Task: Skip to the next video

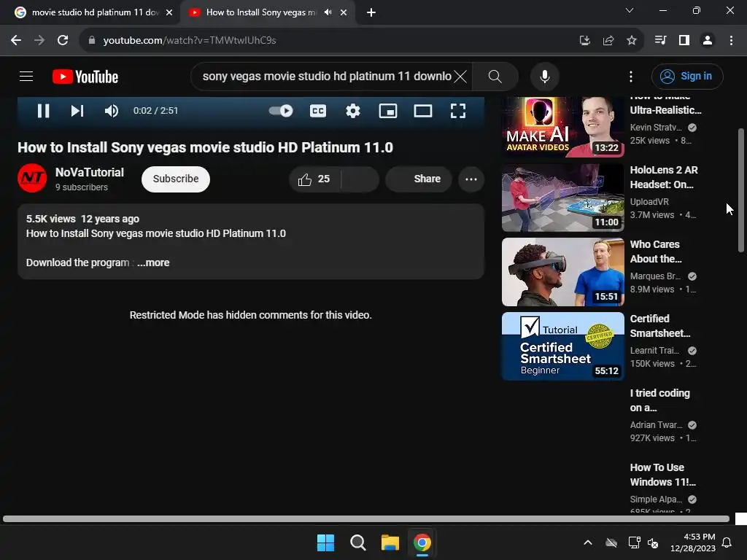Action: [77, 111]
